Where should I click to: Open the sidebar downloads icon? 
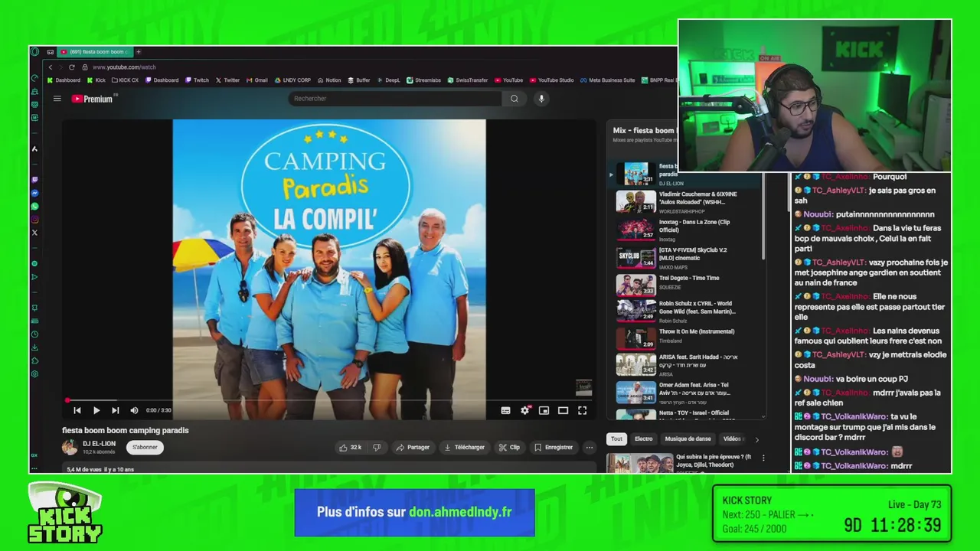click(x=34, y=347)
